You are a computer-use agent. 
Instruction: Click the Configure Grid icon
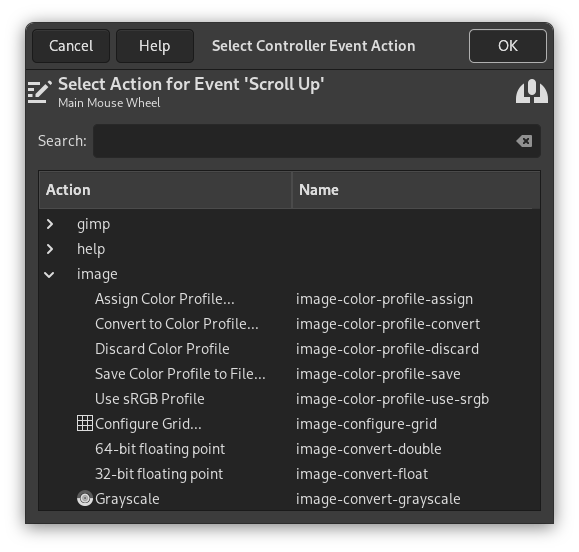[x=85, y=423]
